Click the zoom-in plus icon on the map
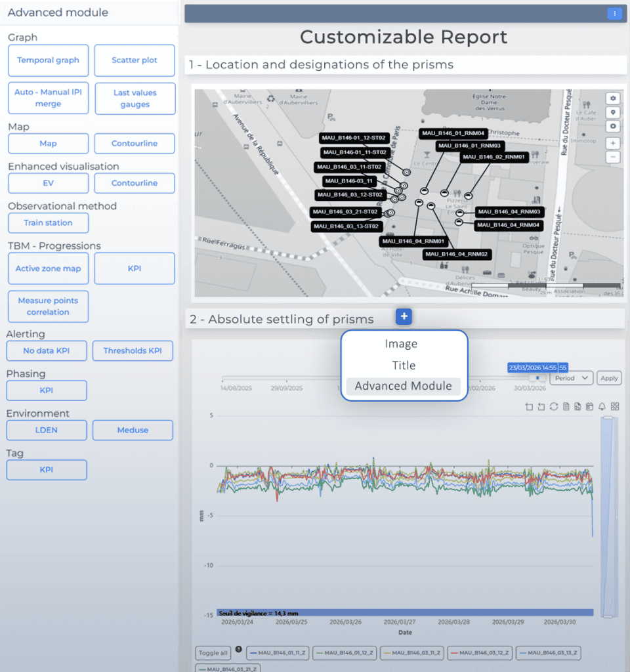 (x=612, y=143)
